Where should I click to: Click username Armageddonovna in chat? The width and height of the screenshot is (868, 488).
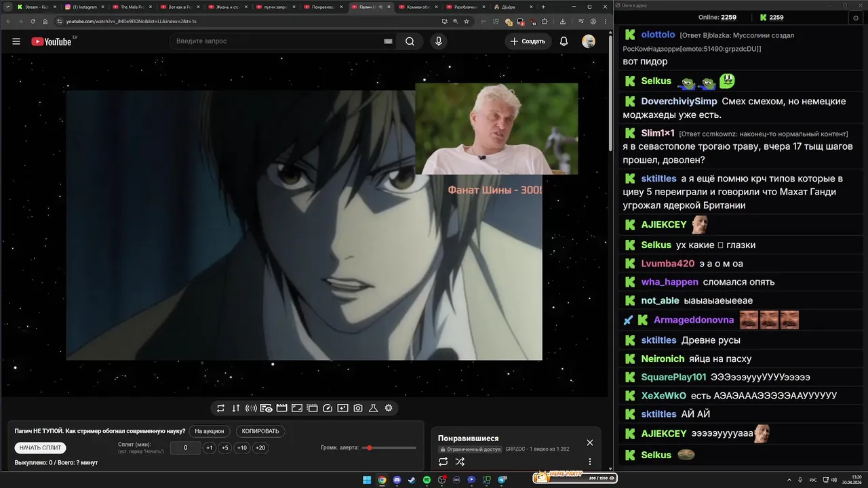pos(694,320)
